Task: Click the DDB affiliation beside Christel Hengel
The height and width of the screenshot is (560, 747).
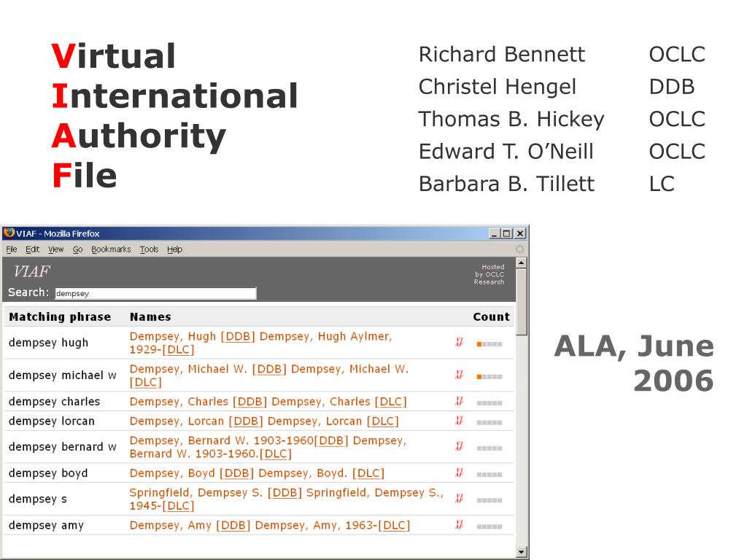Action: coord(672,87)
